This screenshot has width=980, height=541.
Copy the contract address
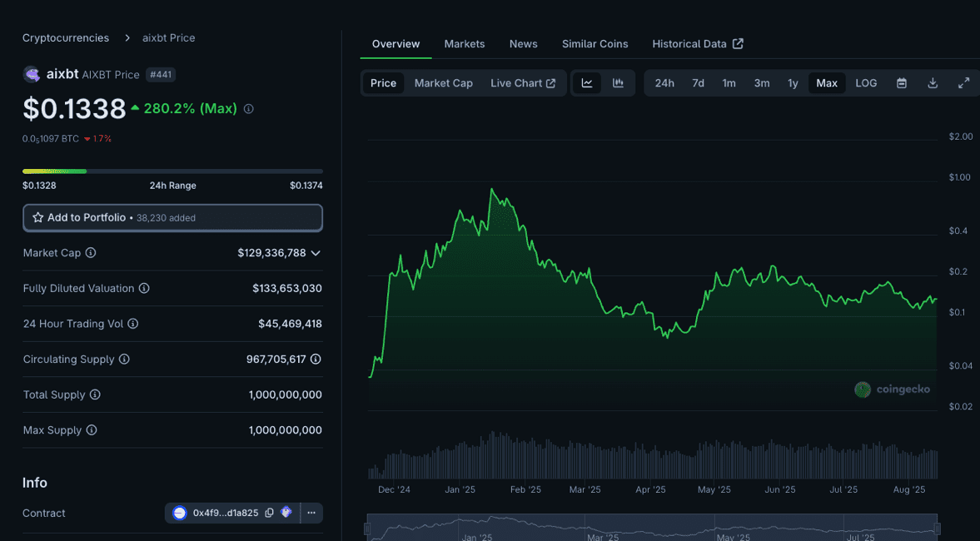click(x=269, y=513)
